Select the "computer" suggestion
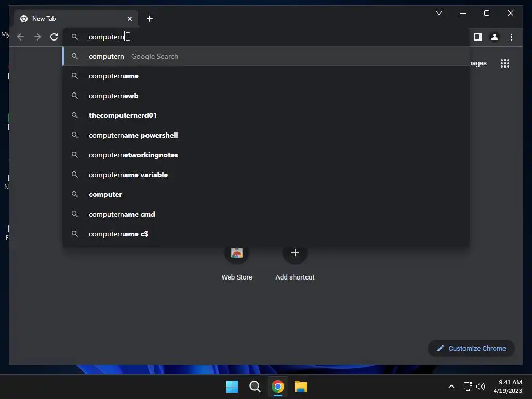532x399 pixels. (266, 194)
